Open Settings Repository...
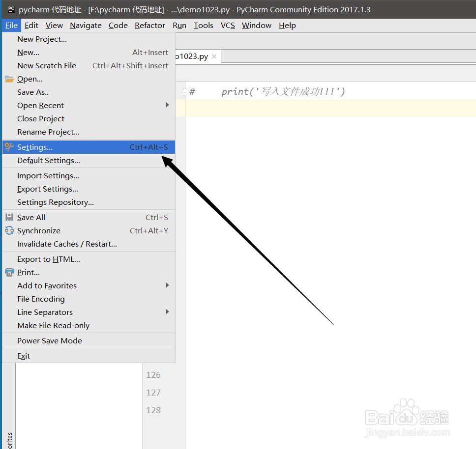 (89, 202)
